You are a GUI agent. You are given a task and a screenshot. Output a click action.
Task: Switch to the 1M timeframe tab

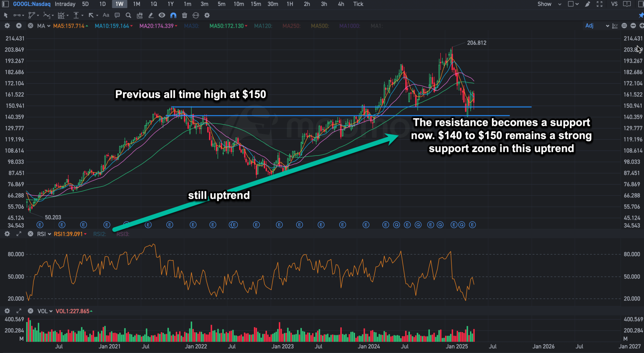click(136, 4)
